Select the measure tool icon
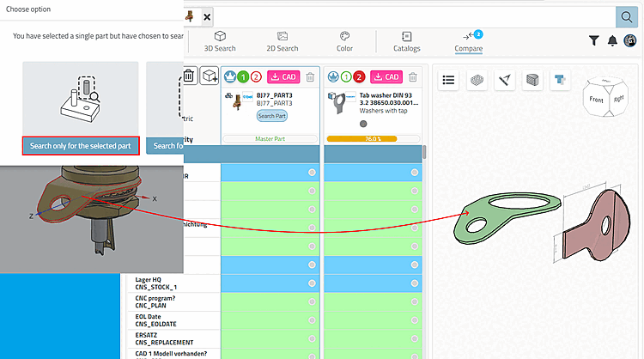The height and width of the screenshot is (359, 644). coord(504,80)
